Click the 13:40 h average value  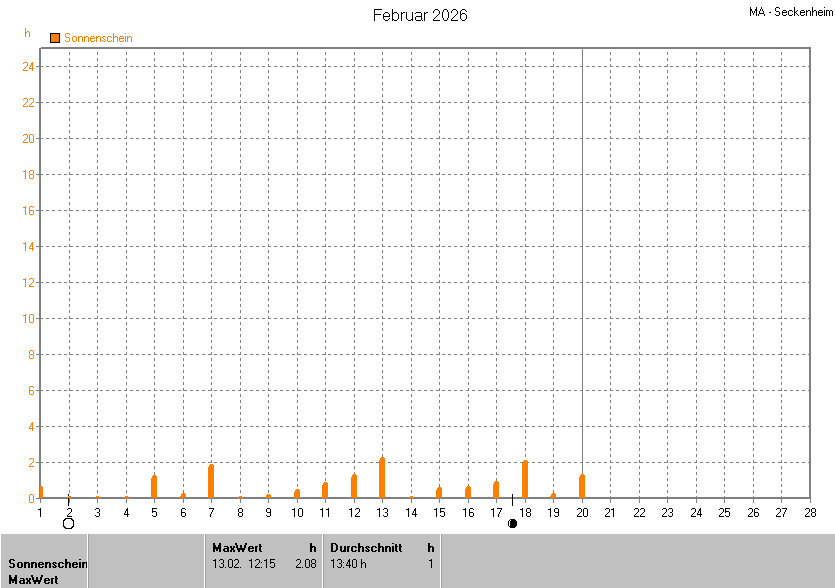click(x=349, y=563)
